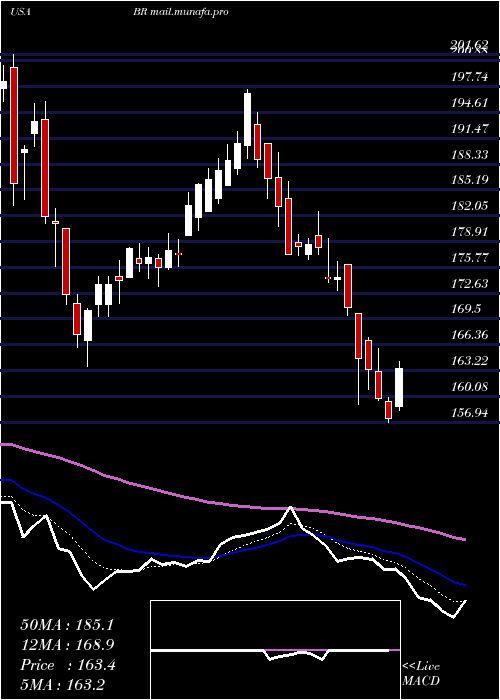Image resolution: width=500 pixels, height=700 pixels.
Task: Click the BR mail.munafa.pro title text
Action: pos(181,12)
